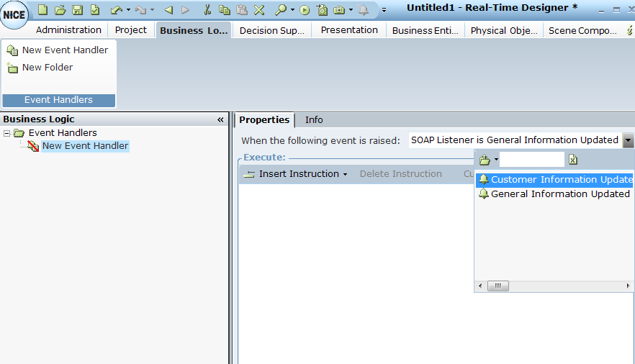Click the New document icon in toolbar
Viewport: 635px width, 364px height.
pos(43,10)
